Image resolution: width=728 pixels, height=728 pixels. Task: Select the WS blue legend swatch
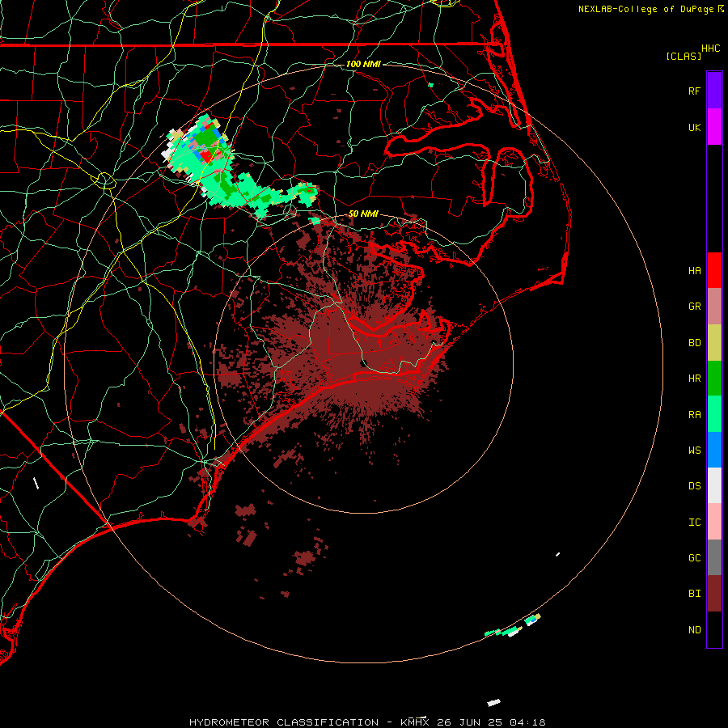coord(714,450)
